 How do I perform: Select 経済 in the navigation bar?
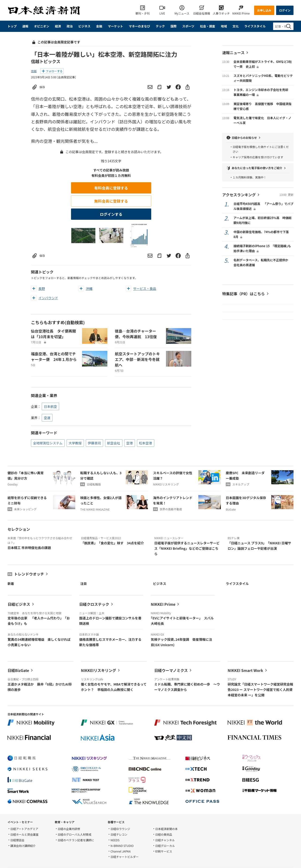58,26
